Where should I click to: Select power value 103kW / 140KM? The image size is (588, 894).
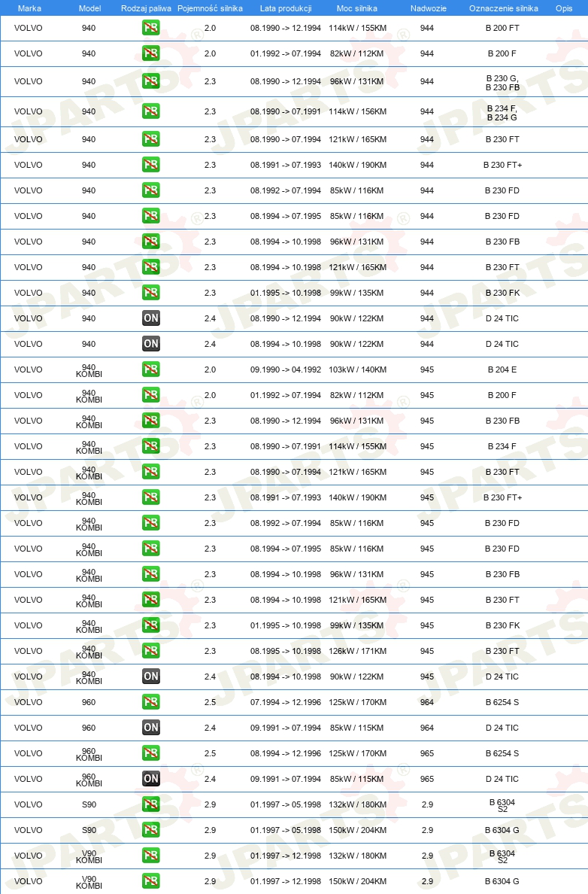tap(357, 369)
